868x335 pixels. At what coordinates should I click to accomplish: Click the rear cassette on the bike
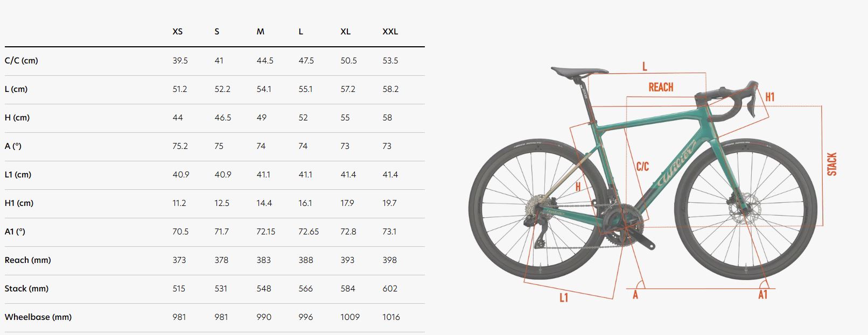[x=536, y=208]
